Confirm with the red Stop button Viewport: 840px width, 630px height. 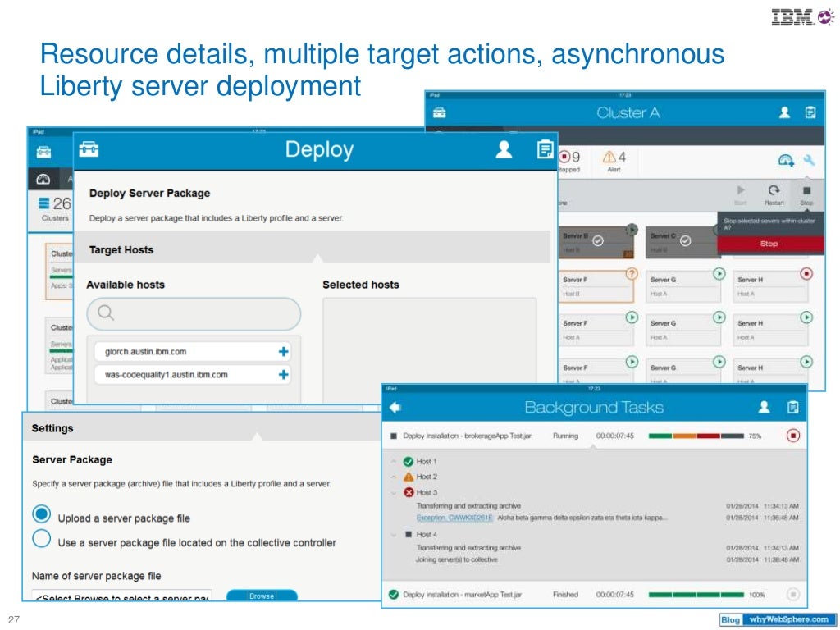[x=769, y=244]
